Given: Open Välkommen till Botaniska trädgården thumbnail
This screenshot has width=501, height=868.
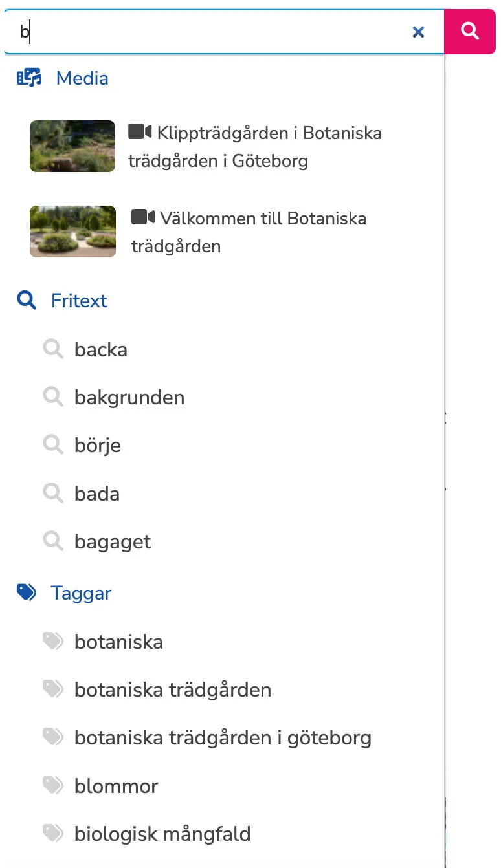Looking at the screenshot, I should tap(72, 232).
